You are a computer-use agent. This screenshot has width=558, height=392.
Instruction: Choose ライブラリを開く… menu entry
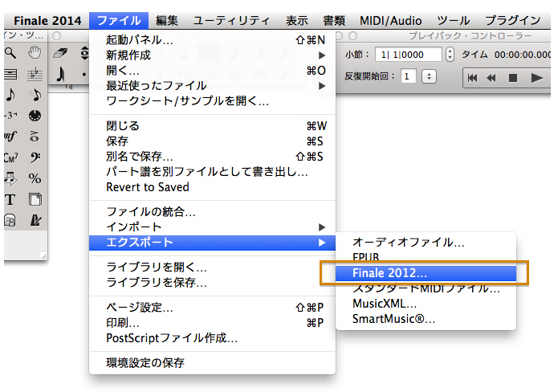click(213, 267)
